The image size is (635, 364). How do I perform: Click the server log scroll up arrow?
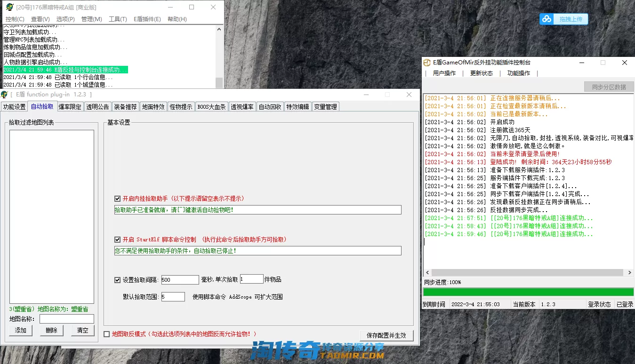pos(219,29)
